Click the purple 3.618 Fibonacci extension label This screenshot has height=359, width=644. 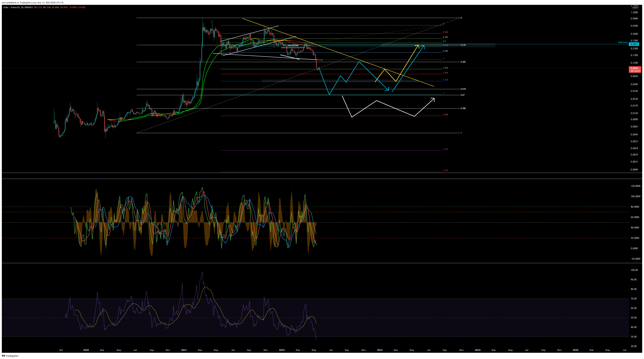pos(445,149)
